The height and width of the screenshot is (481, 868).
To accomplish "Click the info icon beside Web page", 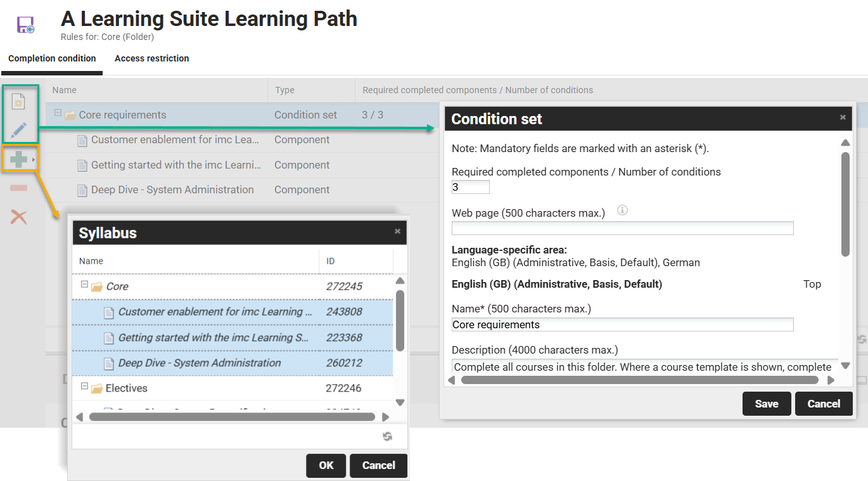I will point(622,210).
